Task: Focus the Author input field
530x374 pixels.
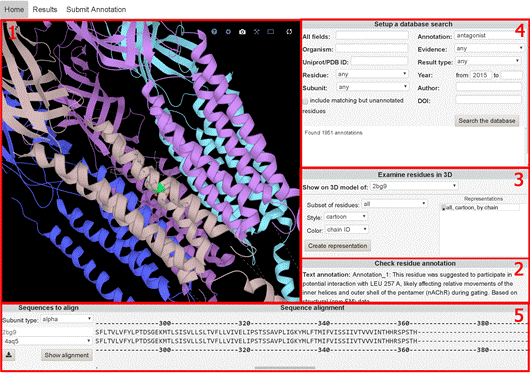Action: click(489, 87)
